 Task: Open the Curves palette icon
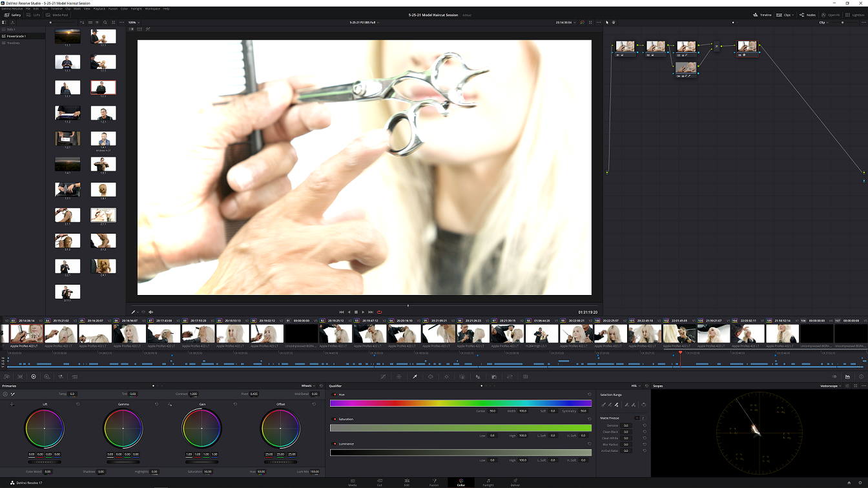pos(383,376)
